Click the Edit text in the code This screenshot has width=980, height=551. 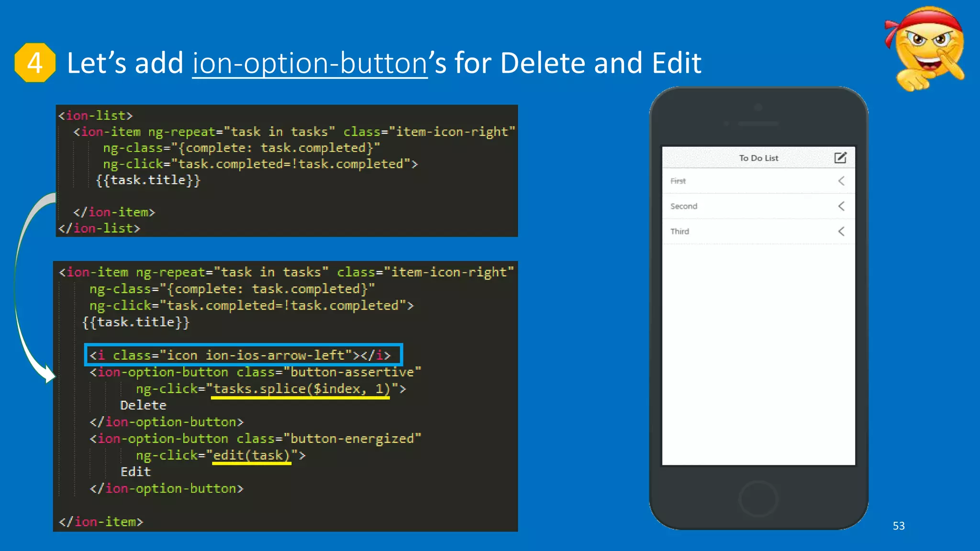tap(135, 472)
